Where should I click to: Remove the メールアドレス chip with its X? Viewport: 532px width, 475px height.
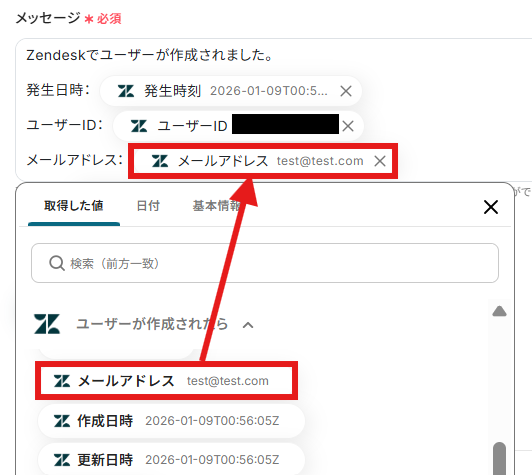point(380,161)
